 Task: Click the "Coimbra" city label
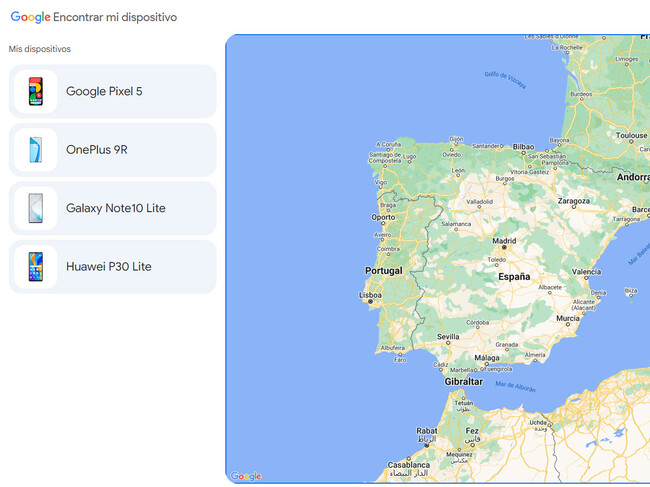(x=388, y=249)
